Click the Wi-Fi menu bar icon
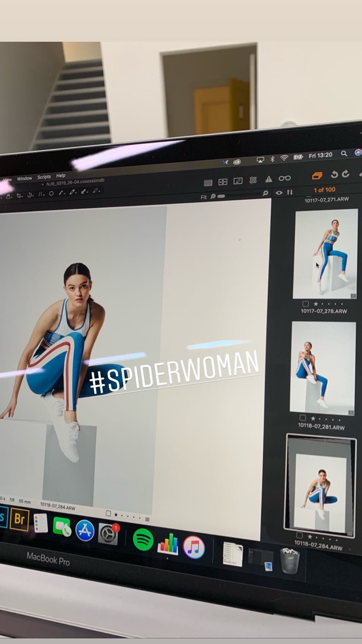362x644 pixels. (284, 158)
